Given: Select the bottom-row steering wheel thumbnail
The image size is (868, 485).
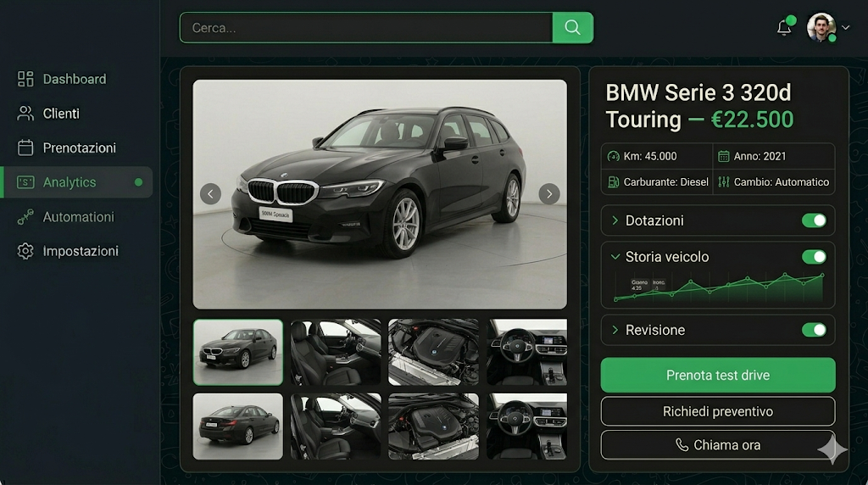Looking at the screenshot, I should tap(526, 426).
